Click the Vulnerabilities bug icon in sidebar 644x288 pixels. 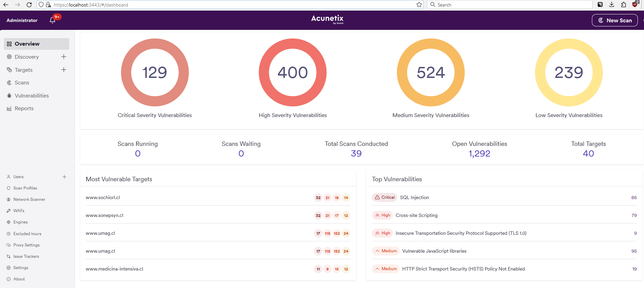point(9,96)
